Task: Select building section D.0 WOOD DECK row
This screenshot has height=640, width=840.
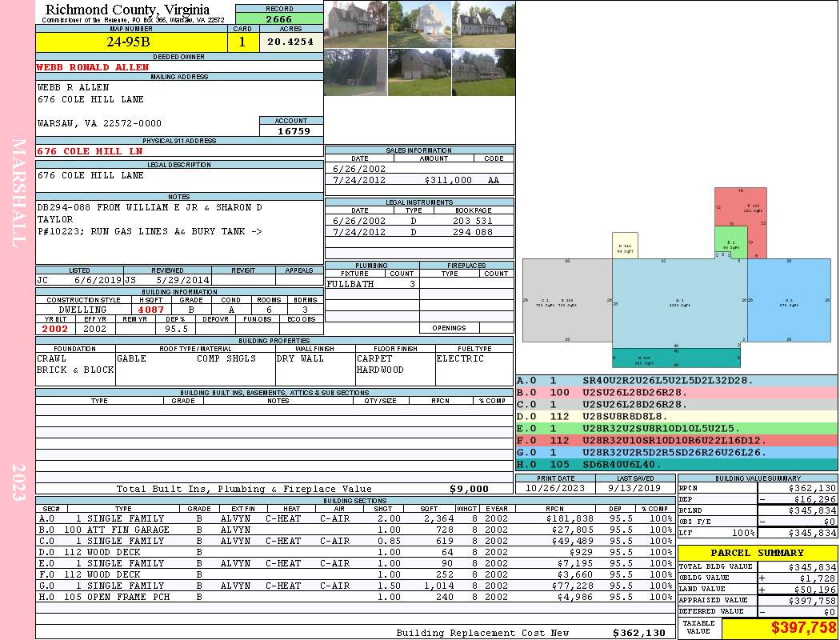Action: tap(354, 552)
